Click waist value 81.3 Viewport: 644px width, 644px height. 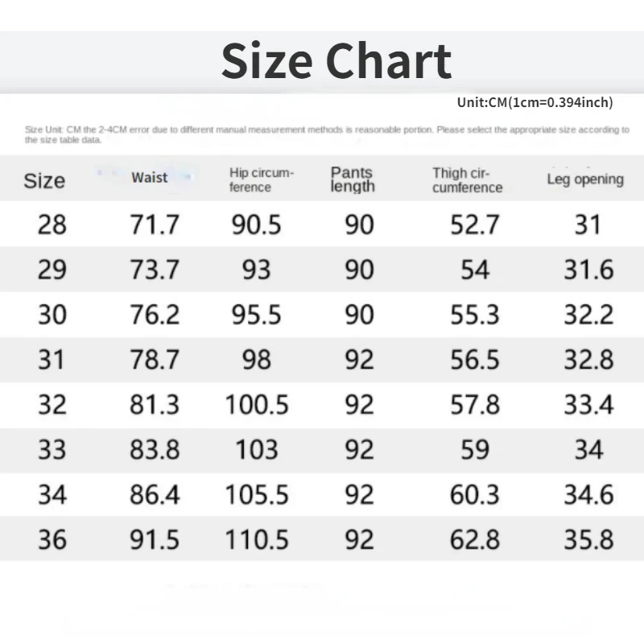[x=155, y=403]
